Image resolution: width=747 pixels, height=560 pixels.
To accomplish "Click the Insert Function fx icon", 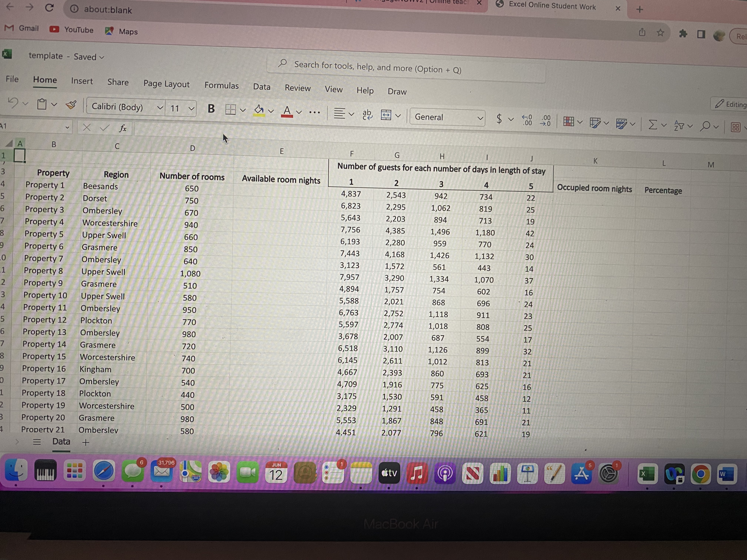I will point(123,128).
